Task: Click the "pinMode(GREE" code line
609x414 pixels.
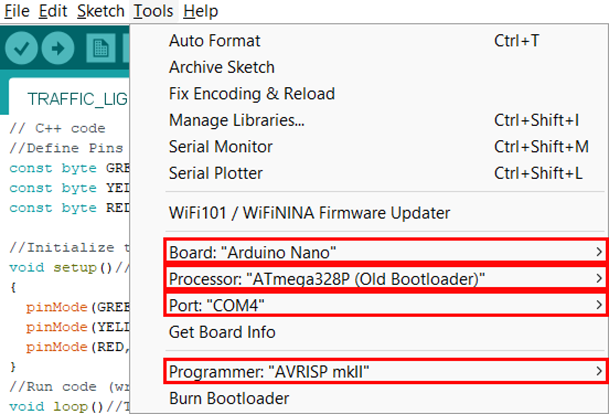Action: click(x=78, y=307)
